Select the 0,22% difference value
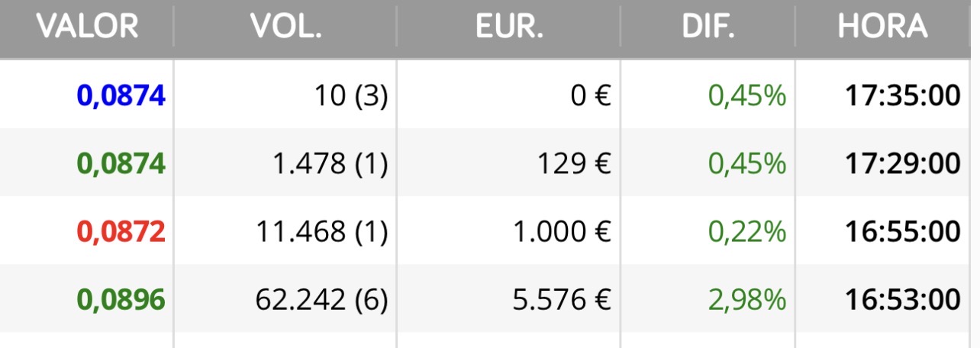980x348 pixels. 747,231
